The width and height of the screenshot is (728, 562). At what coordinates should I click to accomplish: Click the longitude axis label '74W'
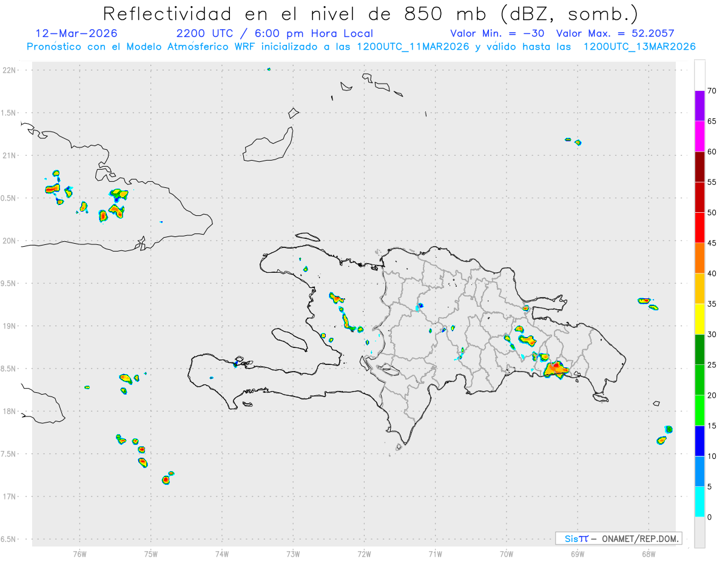pyautogui.click(x=222, y=554)
